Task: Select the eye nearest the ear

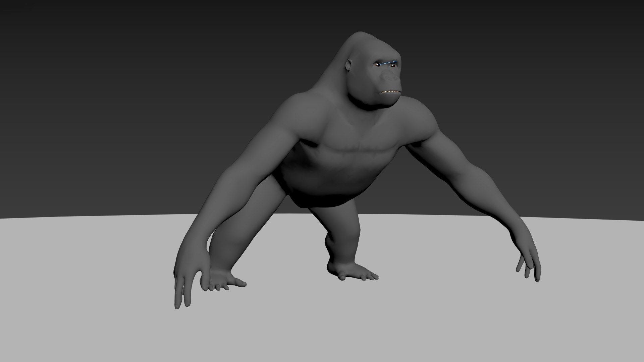Action: pos(378,65)
